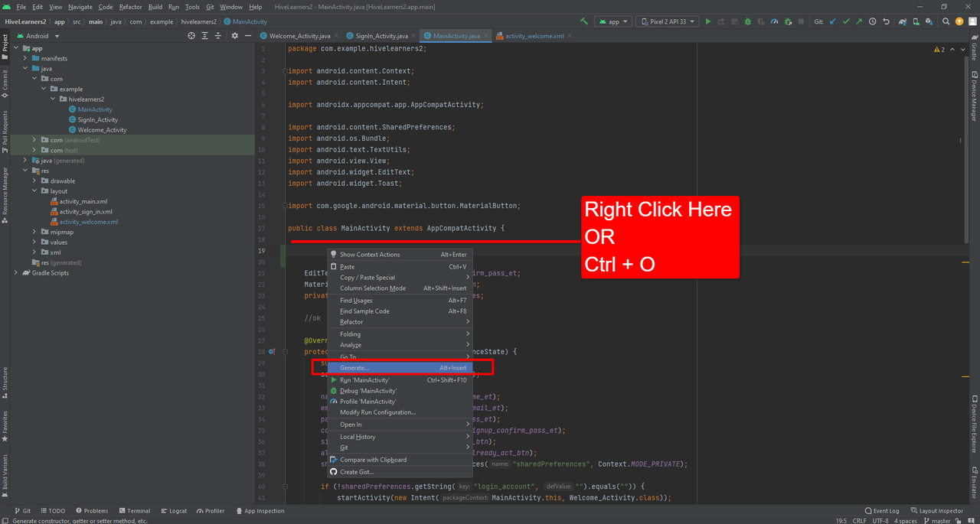The image size is (980, 524).
Task: Open the Pixel 2 API 33 device dropdown
Action: coord(667,21)
